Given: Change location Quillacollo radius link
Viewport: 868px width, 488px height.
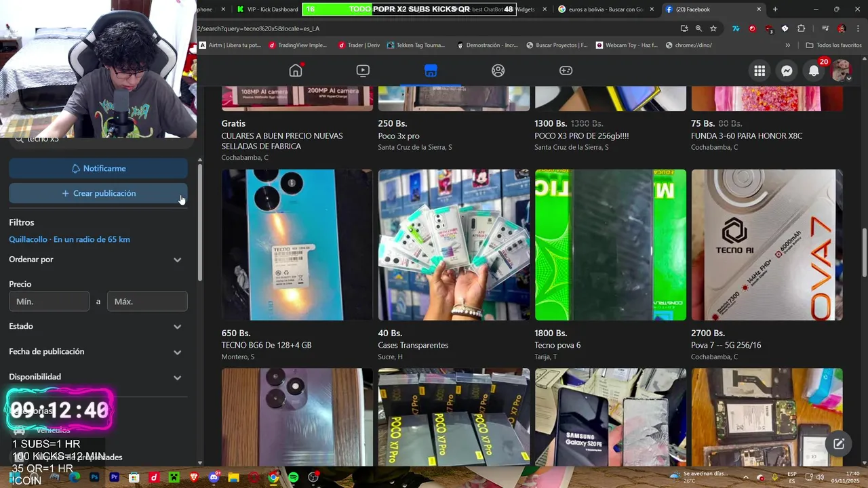Looking at the screenshot, I should pos(69,239).
